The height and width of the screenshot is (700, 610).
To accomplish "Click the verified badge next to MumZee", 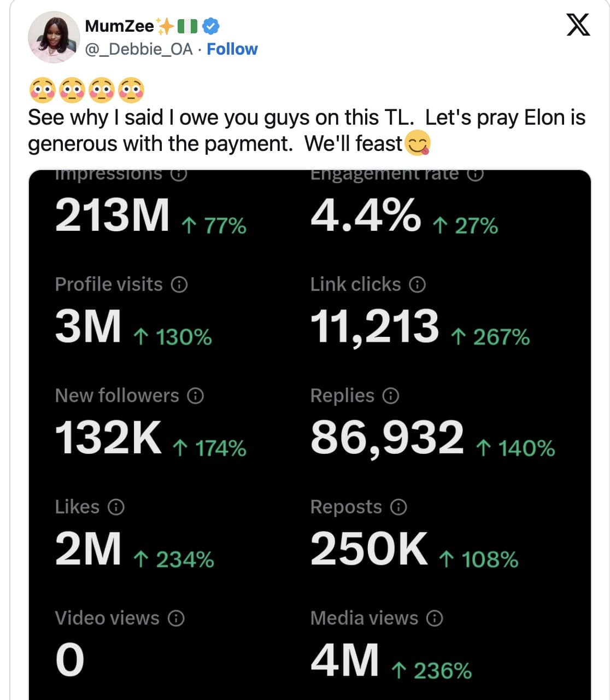I will tap(210, 25).
